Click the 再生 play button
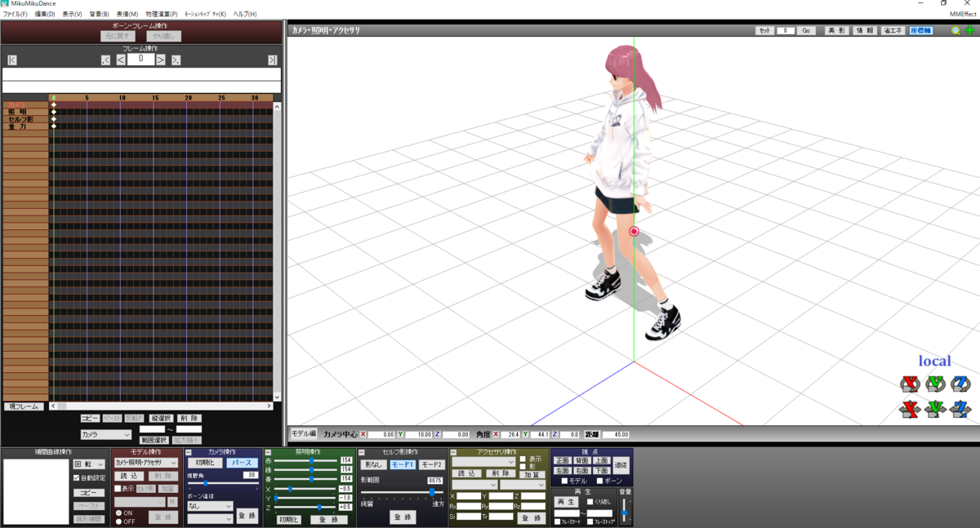 566,502
